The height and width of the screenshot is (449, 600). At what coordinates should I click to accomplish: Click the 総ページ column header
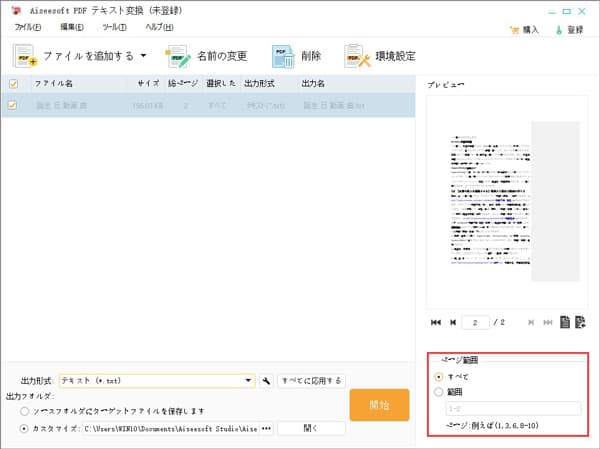(x=183, y=83)
